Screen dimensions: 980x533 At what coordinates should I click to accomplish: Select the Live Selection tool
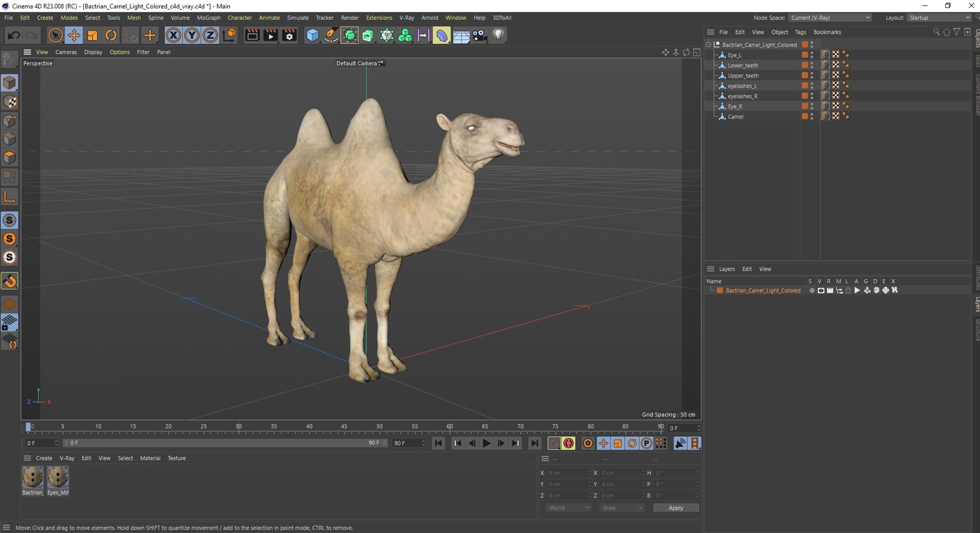(x=55, y=35)
